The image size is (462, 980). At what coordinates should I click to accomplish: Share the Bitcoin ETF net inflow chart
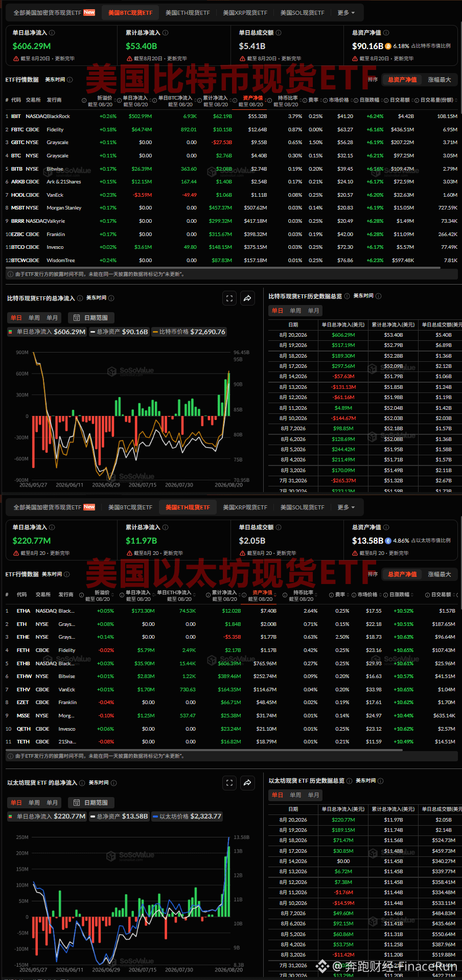pos(247,298)
